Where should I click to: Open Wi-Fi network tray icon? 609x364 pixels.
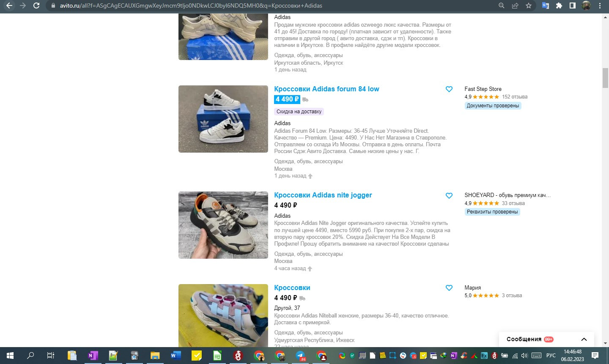coord(515,356)
